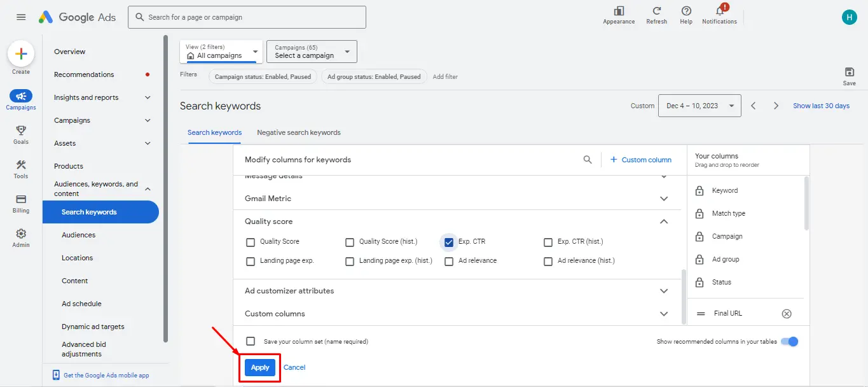Collapse the Quality score section
Viewport: 868px width, 387px height.
pyautogui.click(x=664, y=222)
